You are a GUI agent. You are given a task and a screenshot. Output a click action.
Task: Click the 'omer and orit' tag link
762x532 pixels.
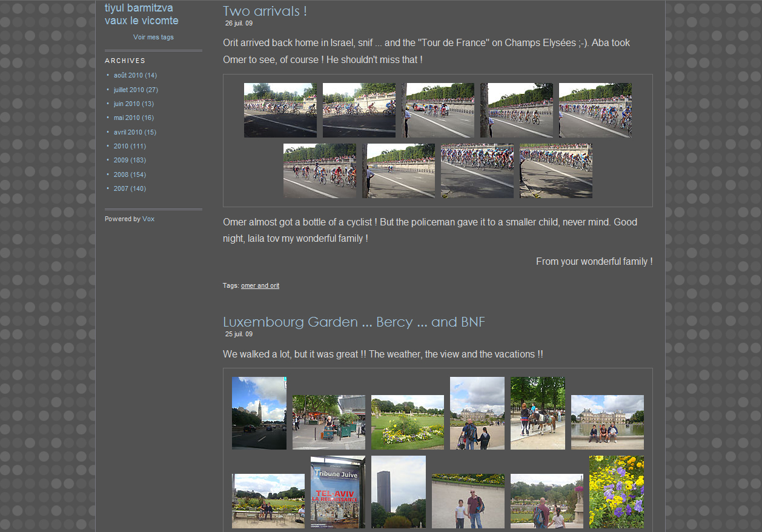click(260, 285)
